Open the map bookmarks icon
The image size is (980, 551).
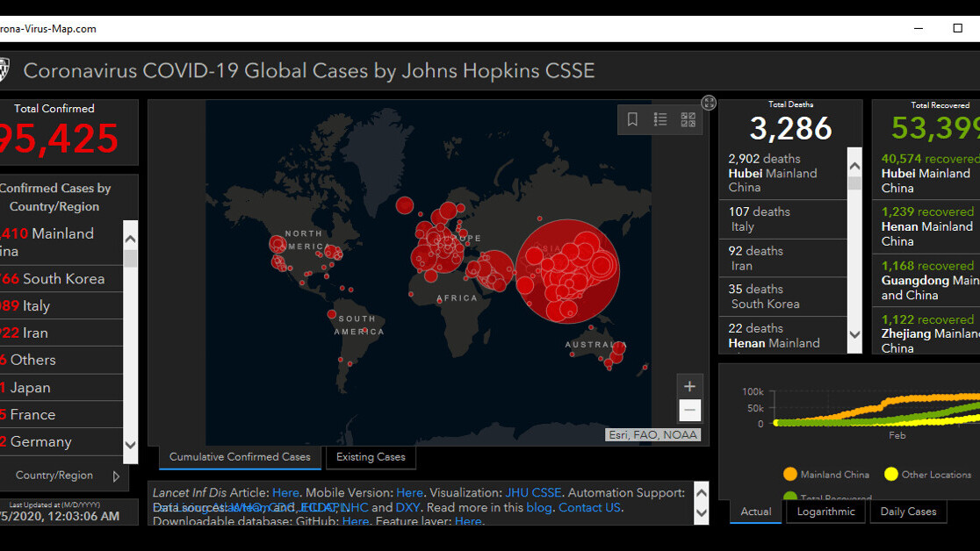(x=632, y=120)
